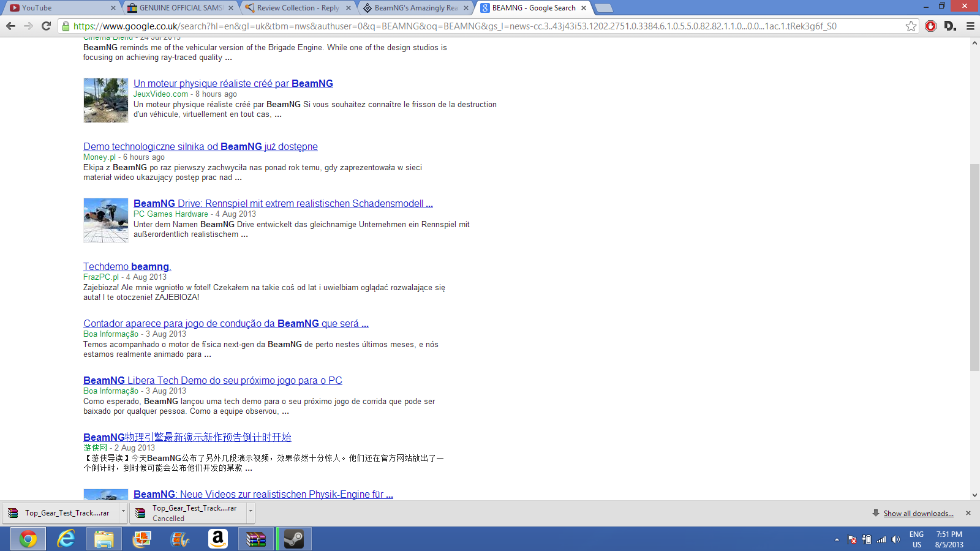Click the scrollbar down arrow
Image resolution: width=980 pixels, height=551 pixels.
click(x=974, y=495)
